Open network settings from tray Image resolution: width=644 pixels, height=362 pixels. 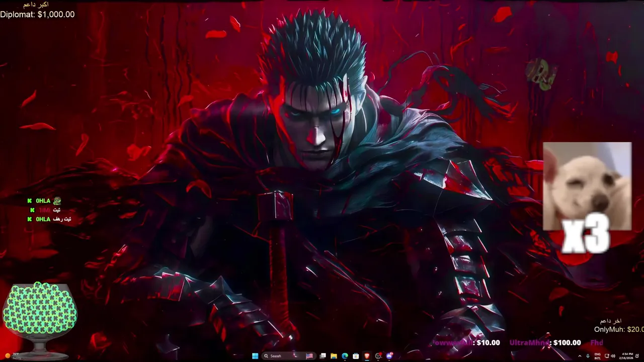[x=607, y=356]
